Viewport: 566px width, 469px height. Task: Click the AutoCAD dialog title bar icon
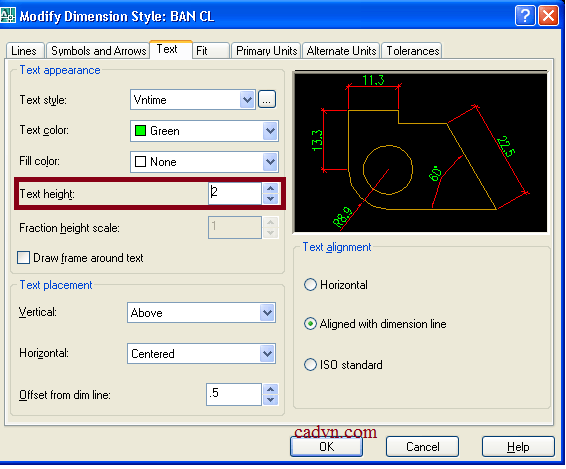click(x=8, y=16)
